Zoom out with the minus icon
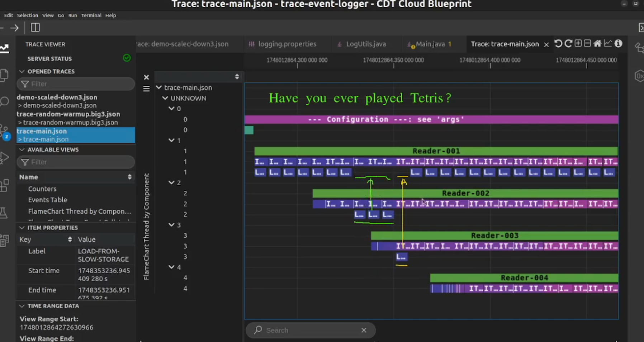The width and height of the screenshot is (644, 342). click(x=587, y=44)
